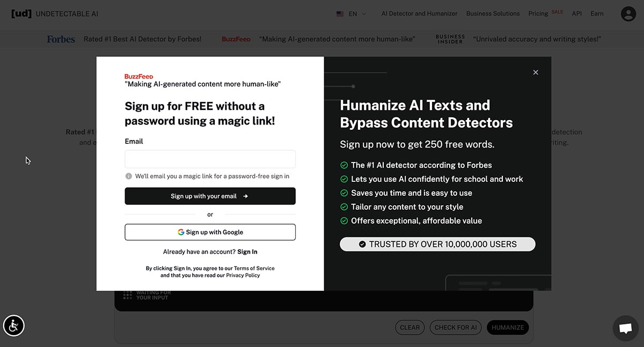Click the Trusted by over 10,000,000 users badge
The width and height of the screenshot is (644, 347).
pos(437,244)
